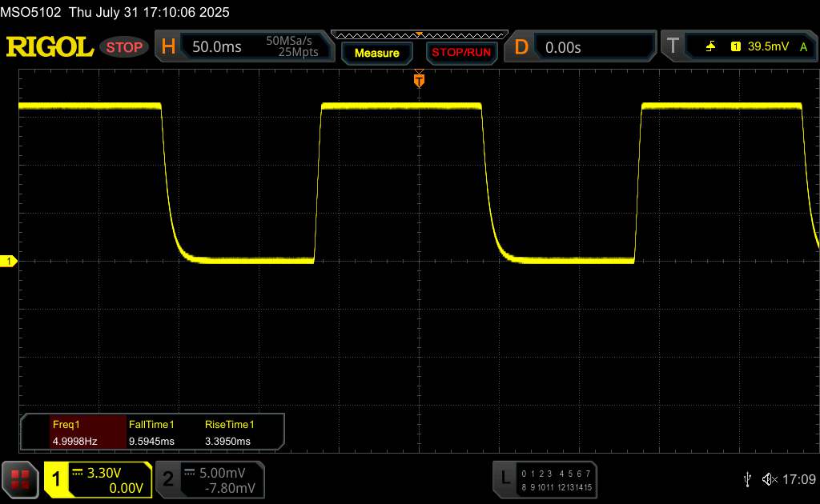Tap the orange D delay icon

pos(521,47)
